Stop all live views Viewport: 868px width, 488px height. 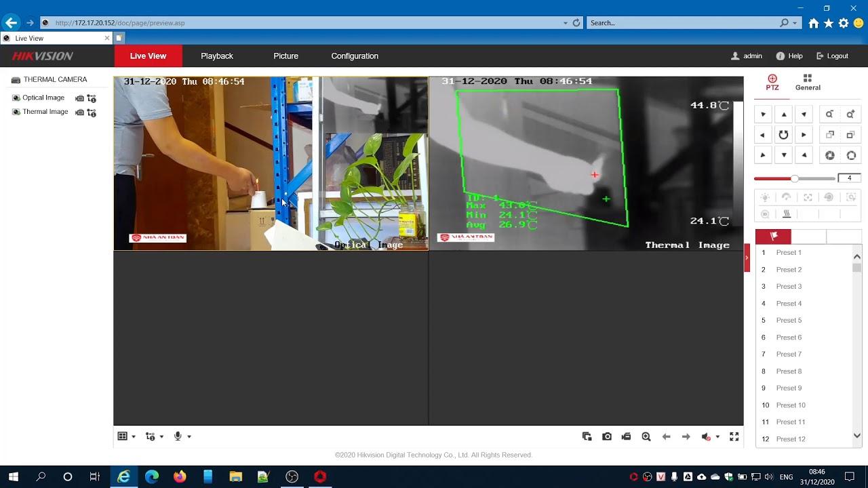(x=587, y=436)
